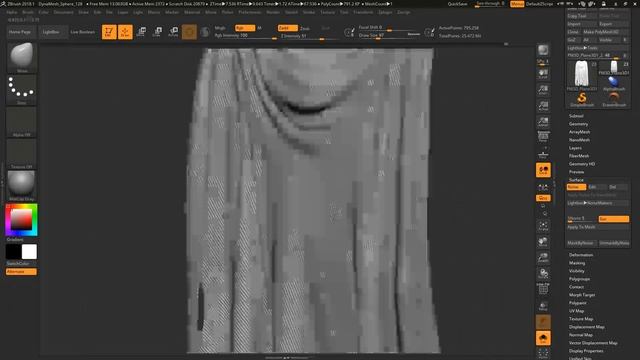This screenshot has height=360, width=640.
Task: Open the current brush thumbnail
Action: pyautogui.click(x=21, y=58)
